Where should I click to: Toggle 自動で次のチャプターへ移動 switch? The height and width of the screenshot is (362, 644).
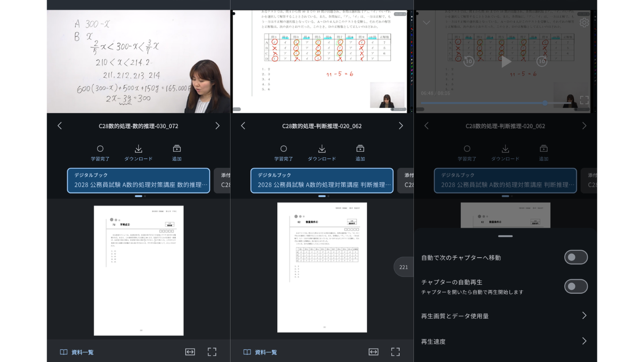[576, 257]
